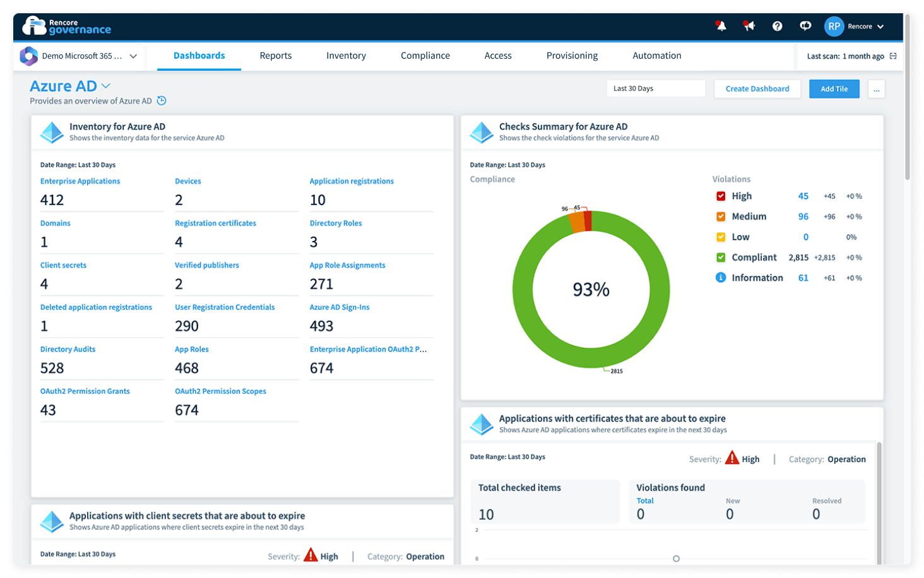
Task: Open the feedback chat bubble icon
Action: click(805, 26)
